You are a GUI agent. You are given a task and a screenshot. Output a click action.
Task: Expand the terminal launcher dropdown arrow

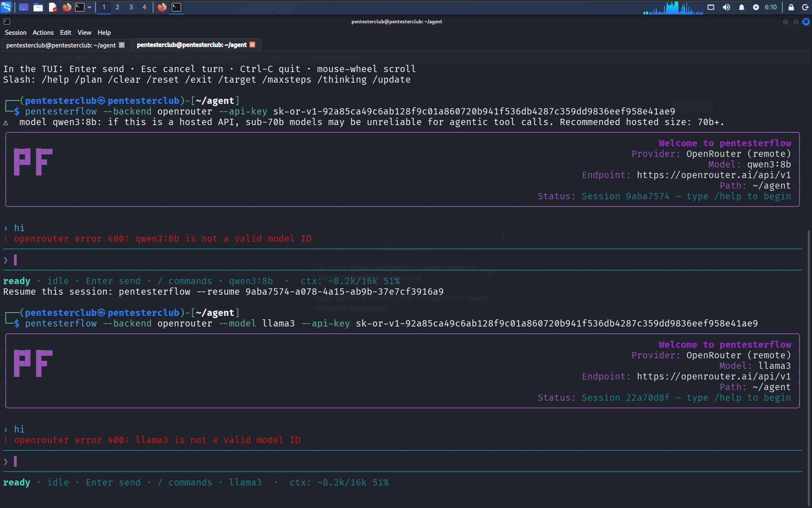pyautogui.click(x=89, y=7)
